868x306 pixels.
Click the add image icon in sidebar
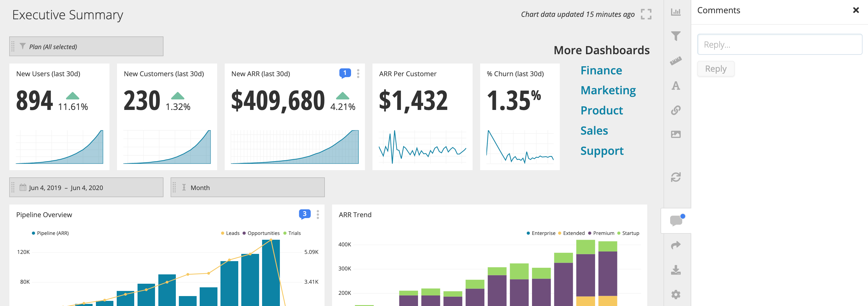pyautogui.click(x=676, y=134)
